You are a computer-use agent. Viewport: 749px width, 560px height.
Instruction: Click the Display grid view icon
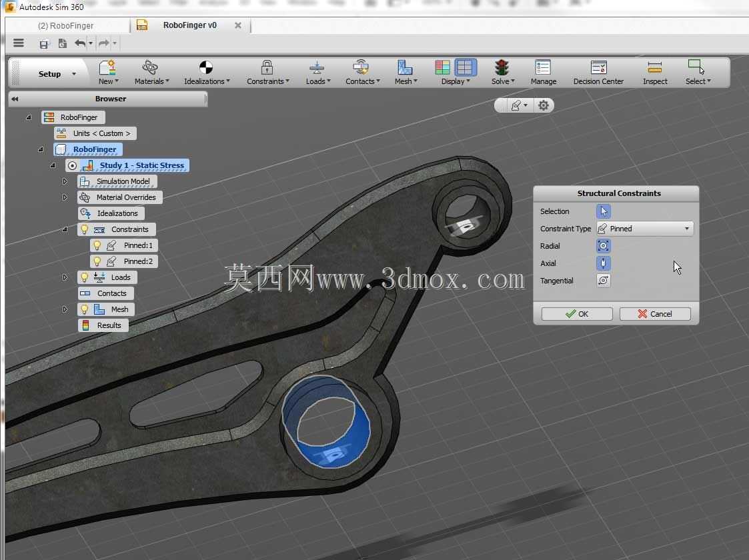coord(466,67)
